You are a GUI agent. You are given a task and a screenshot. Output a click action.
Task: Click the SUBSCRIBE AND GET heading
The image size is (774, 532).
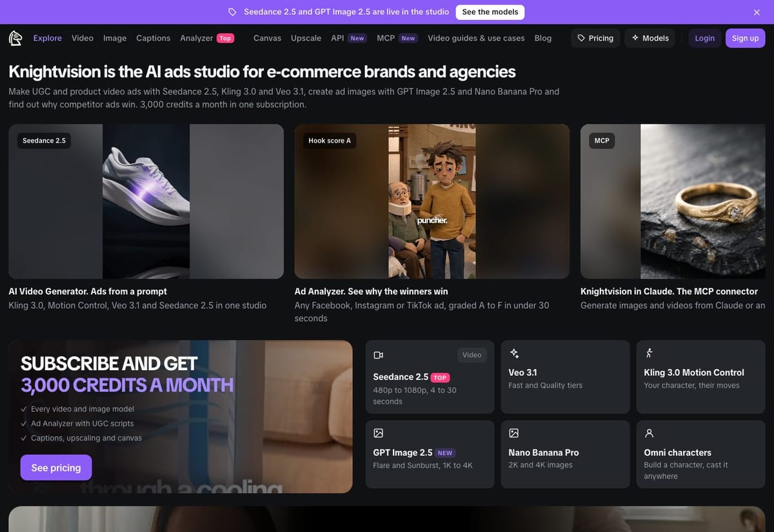pos(109,363)
